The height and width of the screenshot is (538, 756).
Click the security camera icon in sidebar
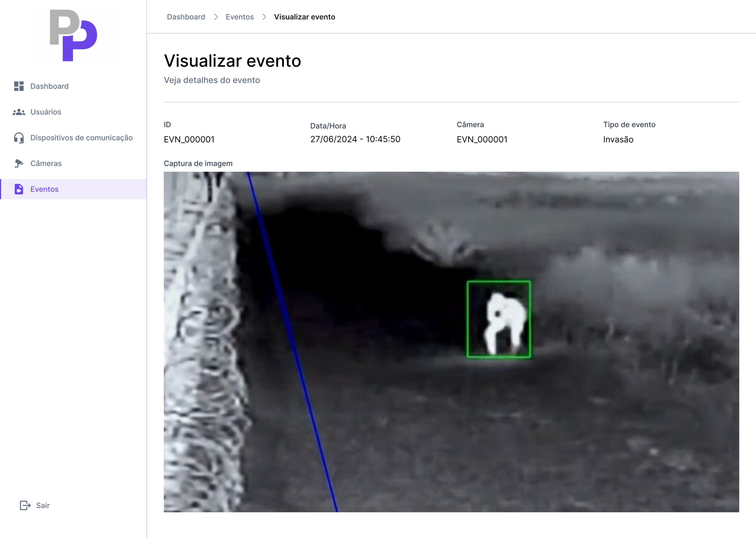19,163
